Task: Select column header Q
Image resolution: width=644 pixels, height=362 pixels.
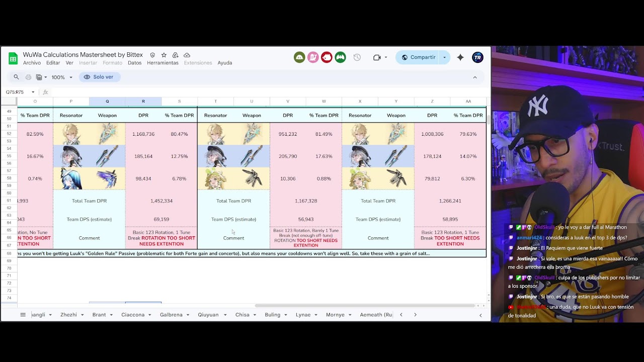Action: click(107, 101)
